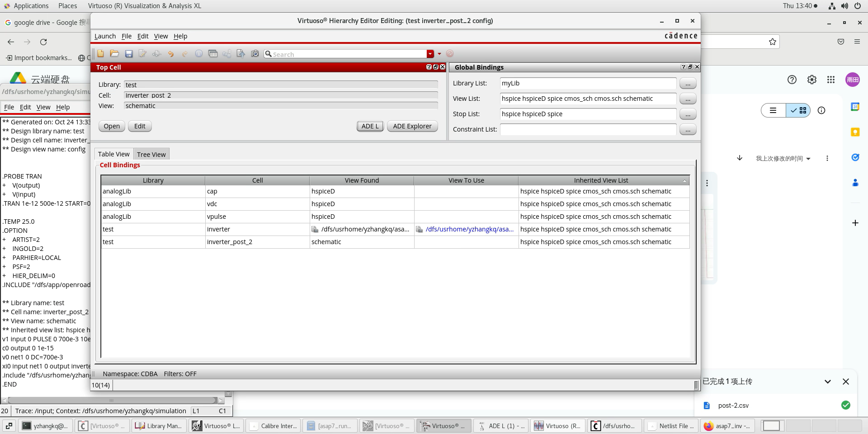Viewport: 868px width, 434px height.
Task: Switch to Library Manager taskbar item
Action: (x=159, y=426)
